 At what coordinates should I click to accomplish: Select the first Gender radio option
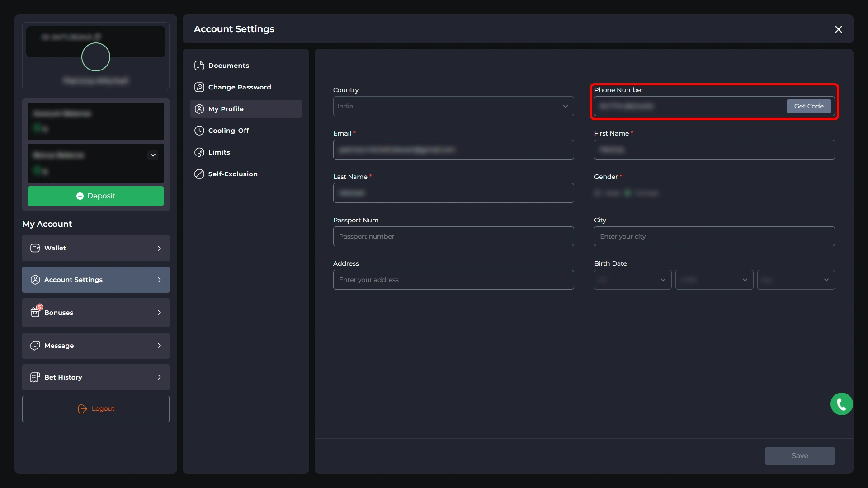click(598, 193)
